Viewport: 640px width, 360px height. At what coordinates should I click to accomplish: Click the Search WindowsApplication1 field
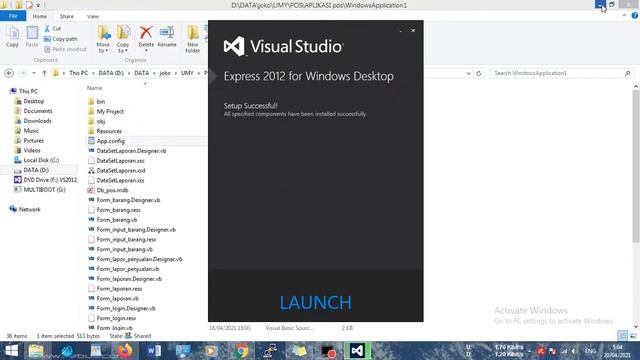tap(561, 73)
